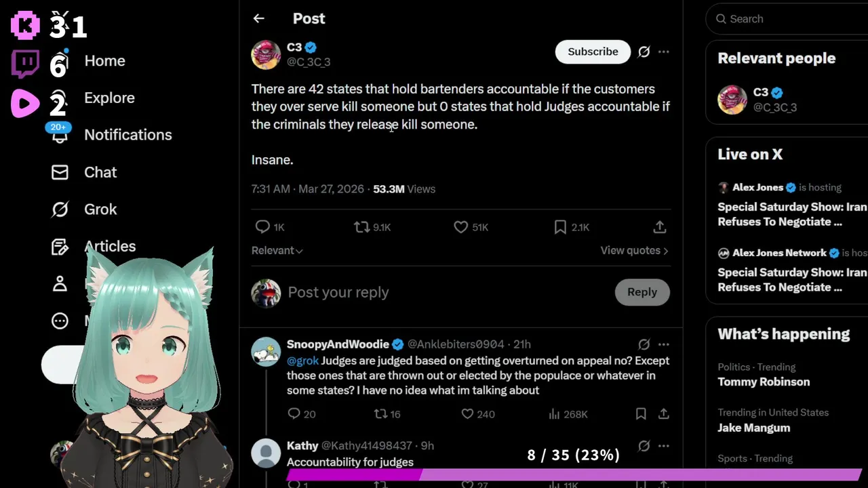The height and width of the screenshot is (488, 868).
Task: Click the Subscribe button
Action: pyautogui.click(x=593, y=52)
